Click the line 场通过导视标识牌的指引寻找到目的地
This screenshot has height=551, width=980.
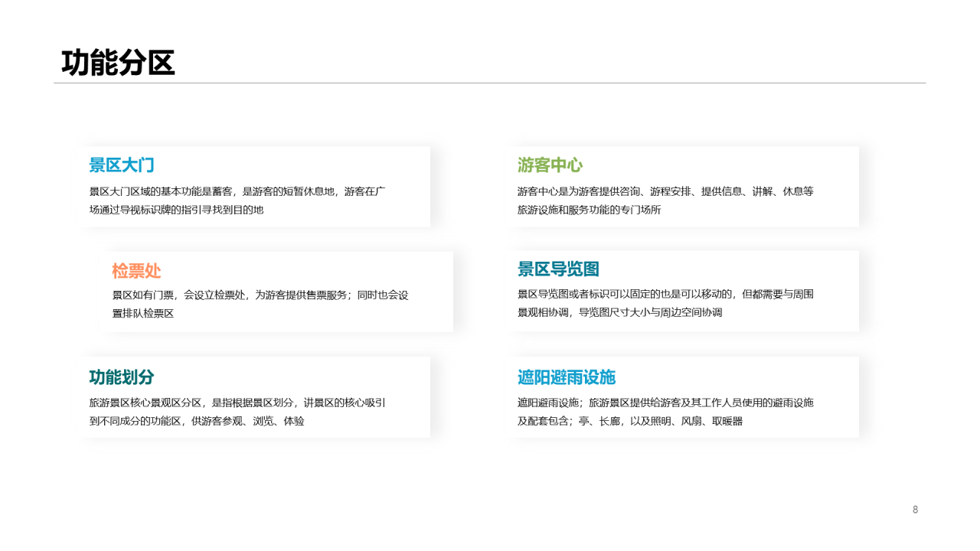click(x=176, y=210)
